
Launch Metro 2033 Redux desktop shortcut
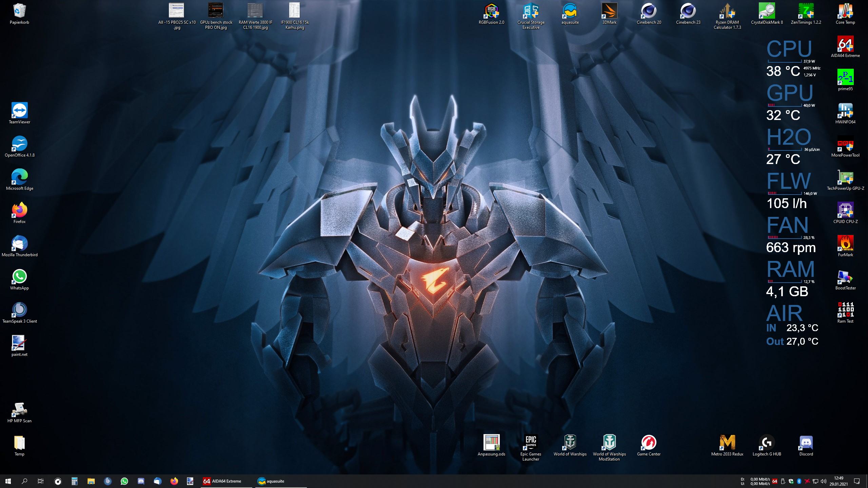[x=727, y=446]
